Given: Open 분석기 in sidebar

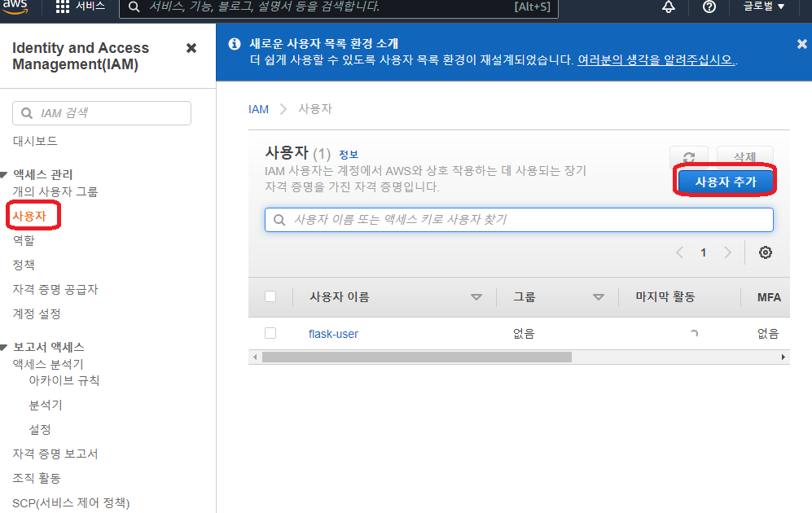Looking at the screenshot, I should point(45,405).
